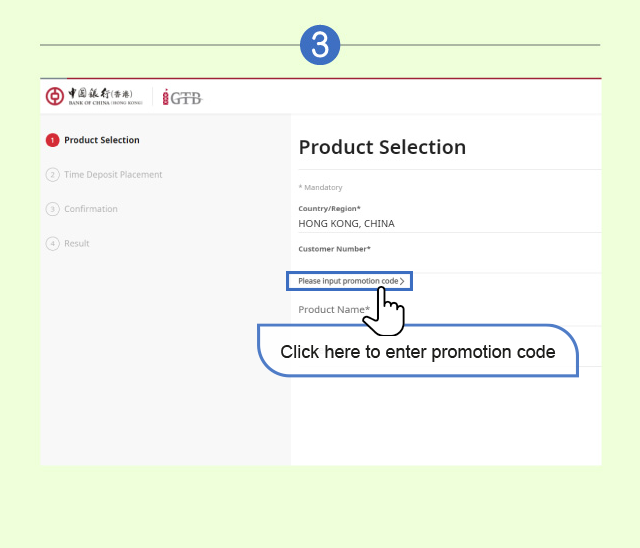Viewport: 640px width, 548px height.
Task: Click the Bank of China logo
Action: (95, 96)
